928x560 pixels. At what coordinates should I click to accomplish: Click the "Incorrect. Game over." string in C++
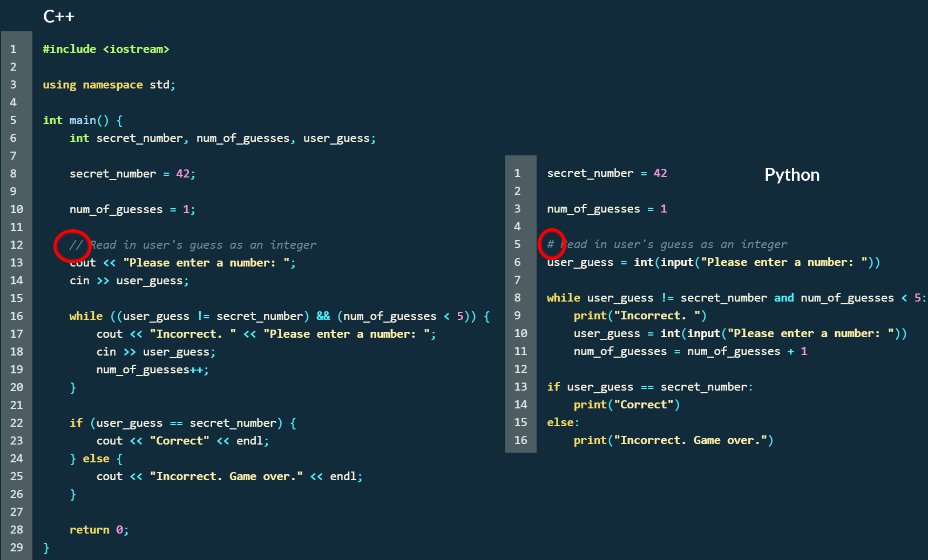point(226,476)
